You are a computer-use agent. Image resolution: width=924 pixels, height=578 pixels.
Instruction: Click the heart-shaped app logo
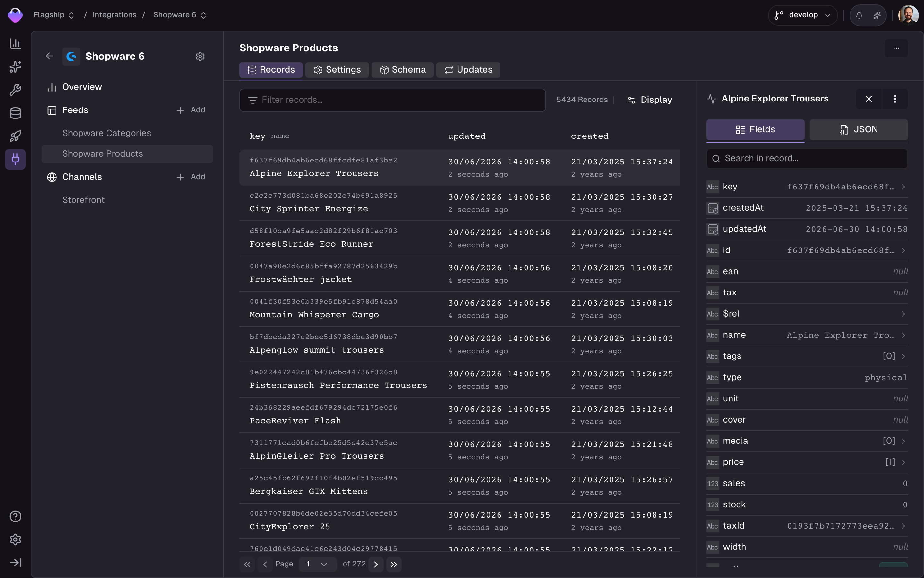[15, 15]
